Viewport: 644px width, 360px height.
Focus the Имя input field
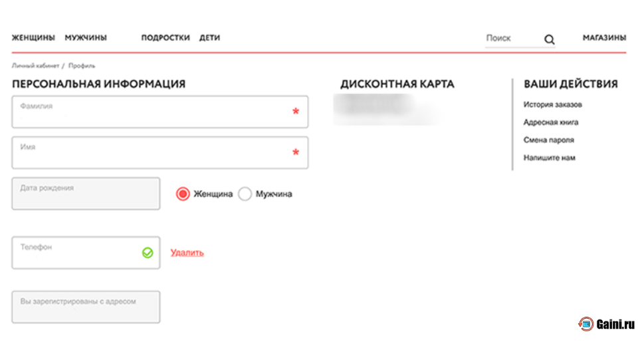click(x=160, y=152)
